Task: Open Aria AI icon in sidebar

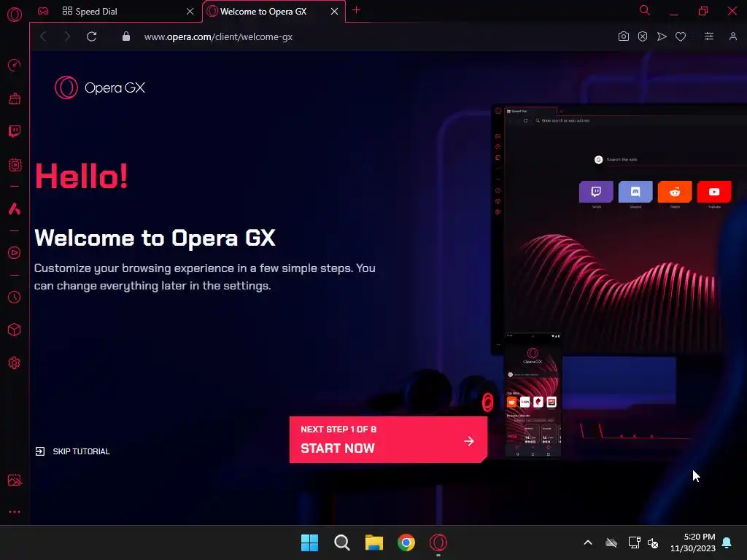Action: pyautogui.click(x=15, y=209)
